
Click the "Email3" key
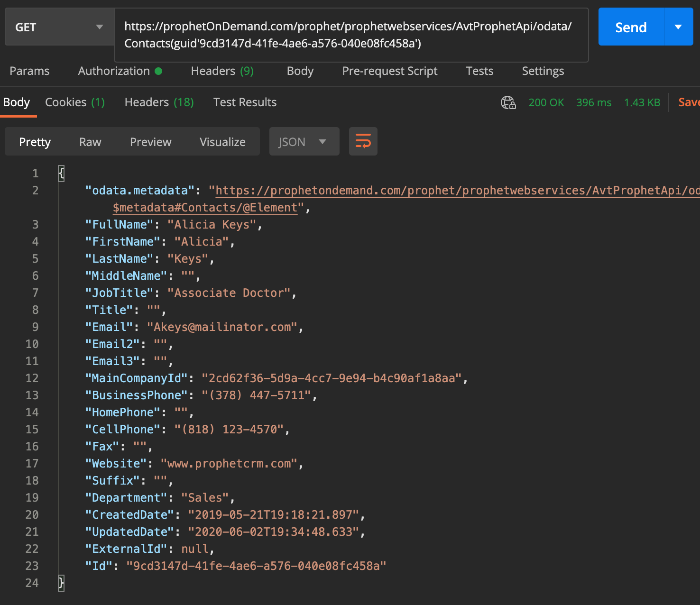[x=112, y=361]
